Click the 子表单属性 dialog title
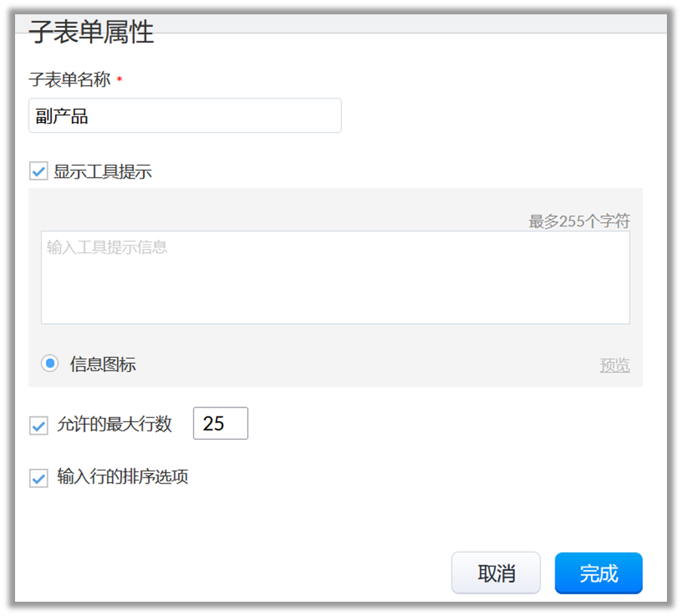The image size is (682, 616). [91, 33]
